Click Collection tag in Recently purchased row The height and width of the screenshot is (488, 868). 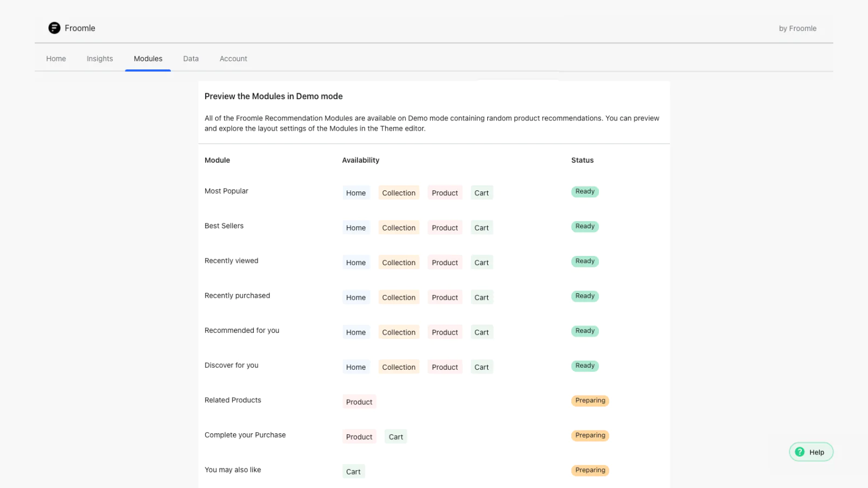[x=399, y=298]
